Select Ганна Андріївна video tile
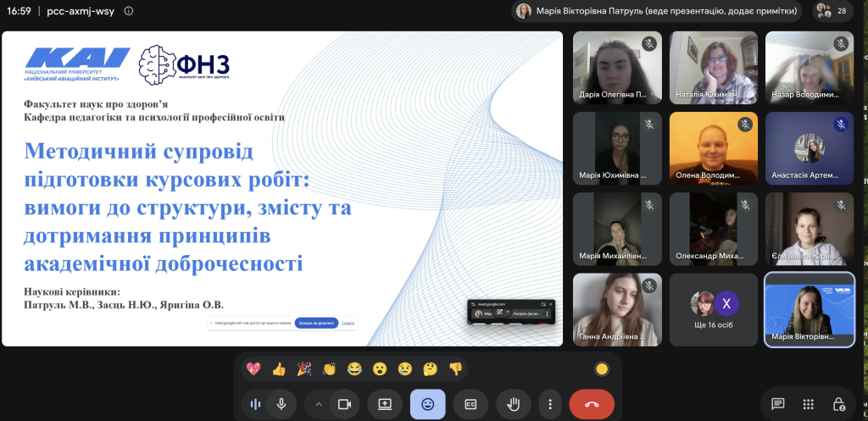The width and height of the screenshot is (868, 421). click(x=617, y=310)
